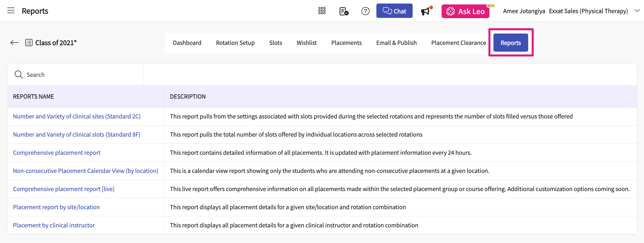Select the Email & Publish tab
Screen dimensions: 644x243
[x=396, y=43]
